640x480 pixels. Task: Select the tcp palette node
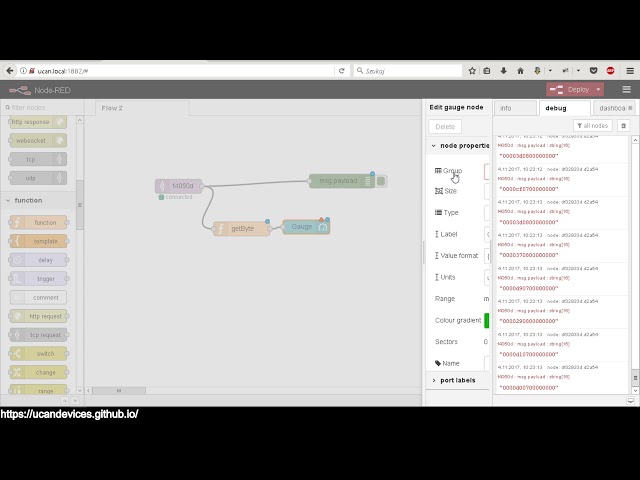38,159
